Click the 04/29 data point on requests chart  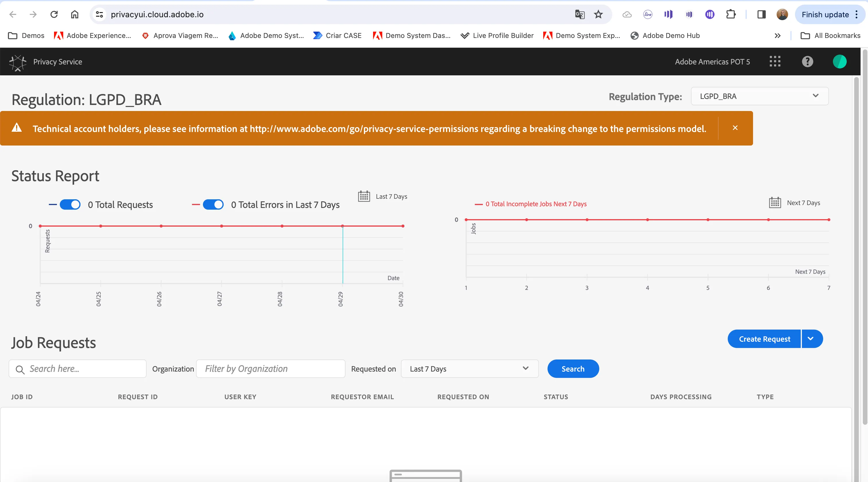(x=342, y=226)
